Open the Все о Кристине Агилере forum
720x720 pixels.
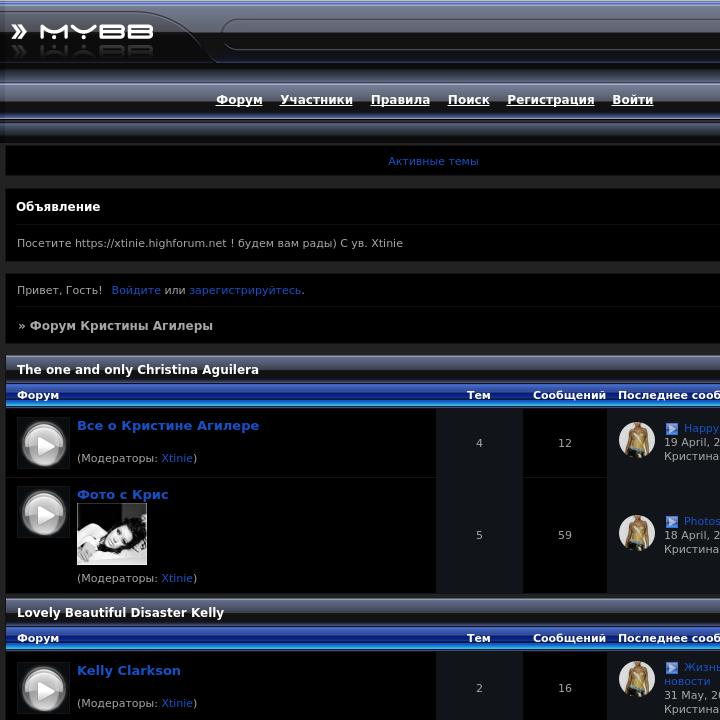(x=168, y=426)
